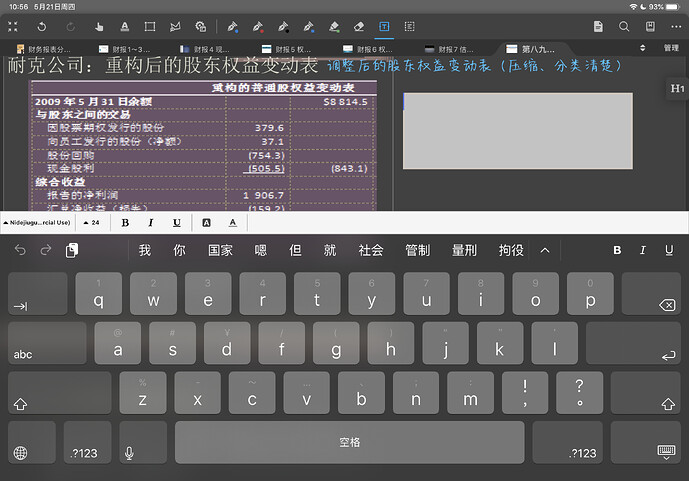Open search with the magnifier icon

point(624,27)
